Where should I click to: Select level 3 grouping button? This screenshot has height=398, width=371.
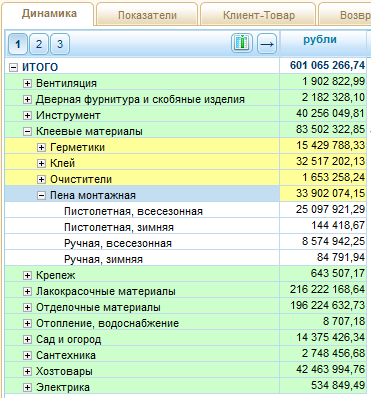[60, 44]
